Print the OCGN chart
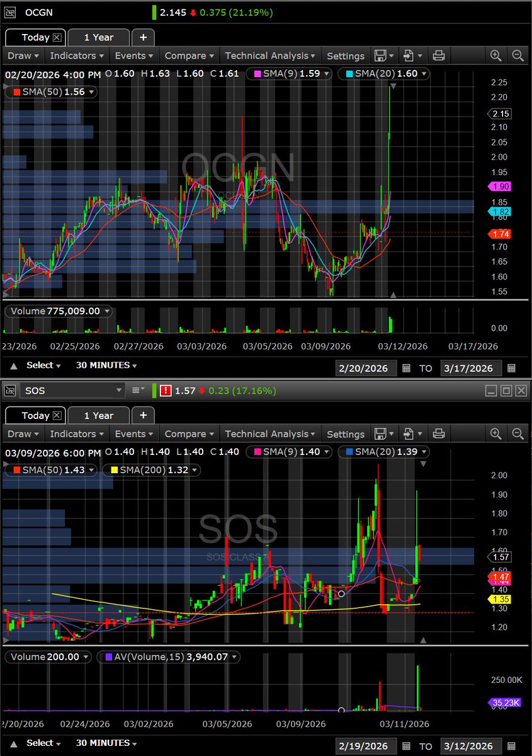The width and height of the screenshot is (532, 756). coord(439,55)
